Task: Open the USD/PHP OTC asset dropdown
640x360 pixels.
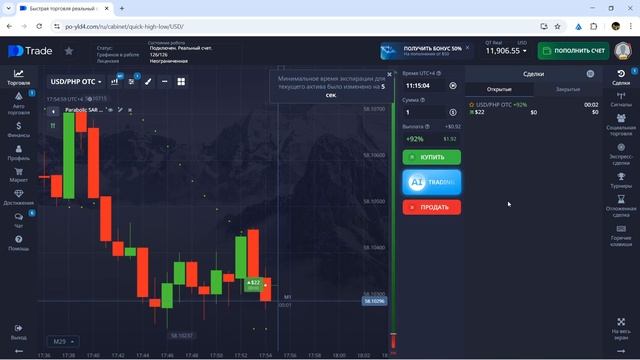Action: click(x=76, y=82)
